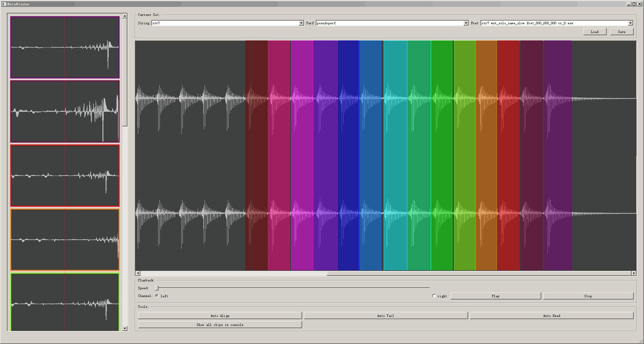
Task: Select the sea green waveform region
Action: coord(419,155)
